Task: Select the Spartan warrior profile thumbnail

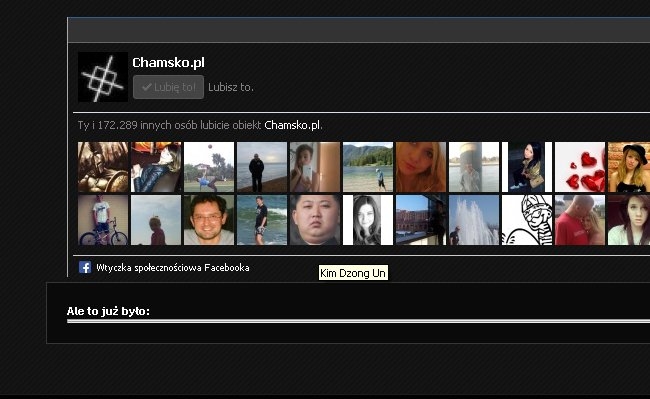Action: coord(103,167)
